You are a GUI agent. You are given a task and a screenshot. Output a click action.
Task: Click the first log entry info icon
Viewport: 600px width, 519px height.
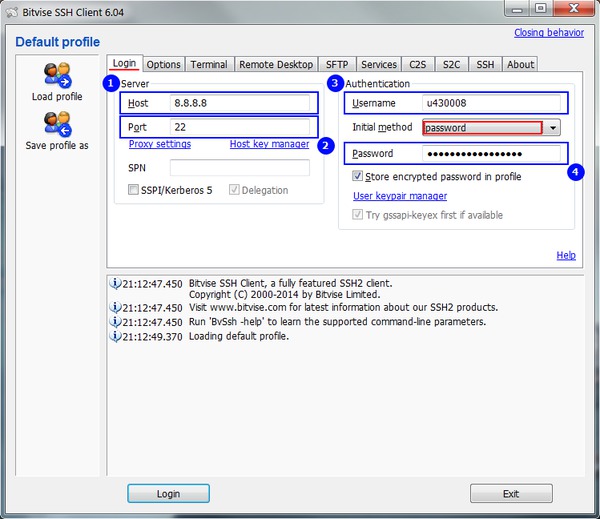point(114,283)
